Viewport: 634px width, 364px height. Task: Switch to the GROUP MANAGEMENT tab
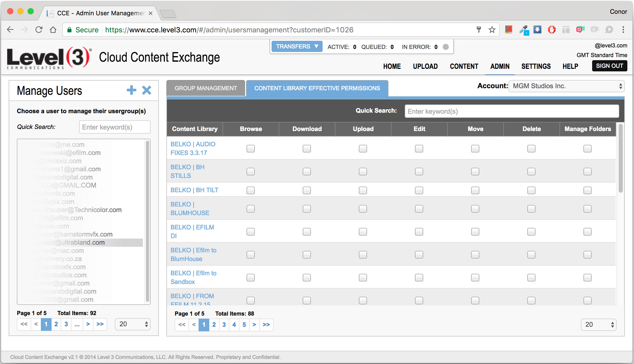tap(206, 88)
